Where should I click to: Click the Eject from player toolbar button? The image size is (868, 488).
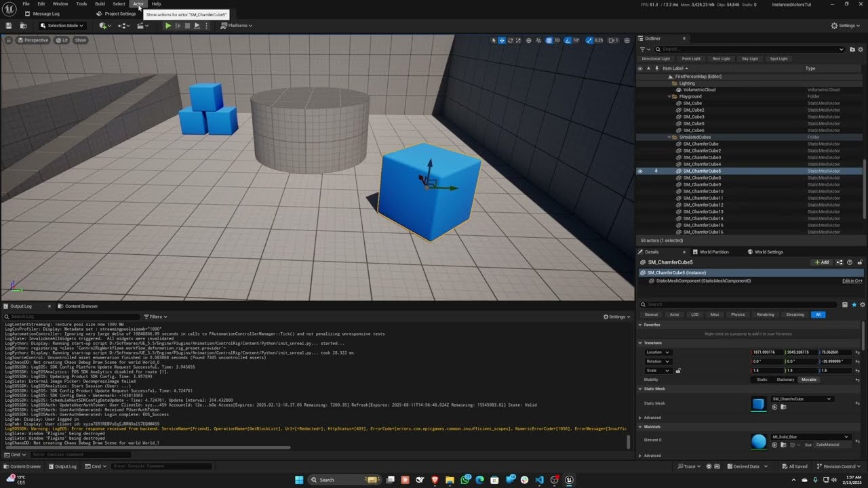(x=197, y=26)
